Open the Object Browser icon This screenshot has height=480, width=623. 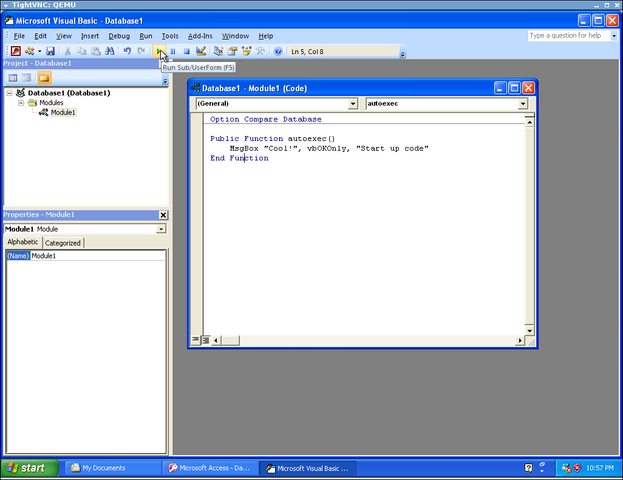[x=246, y=51]
